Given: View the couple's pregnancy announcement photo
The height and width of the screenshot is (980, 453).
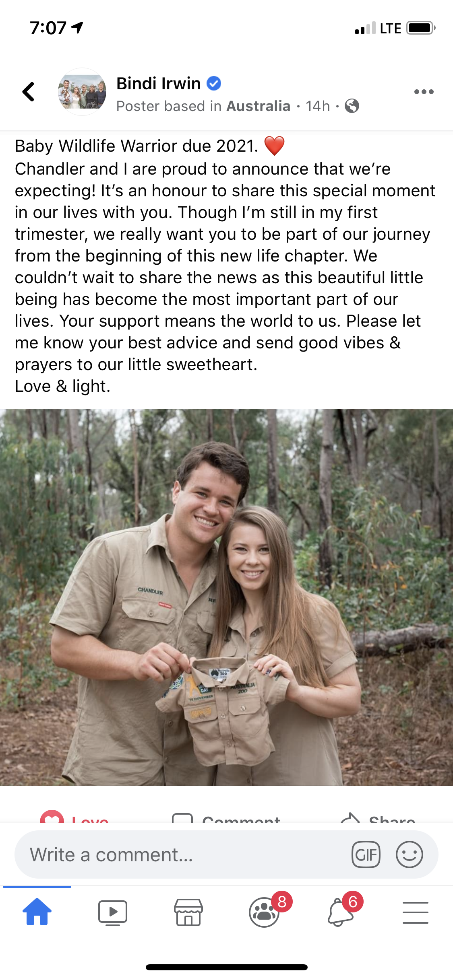Looking at the screenshot, I should [x=226, y=597].
